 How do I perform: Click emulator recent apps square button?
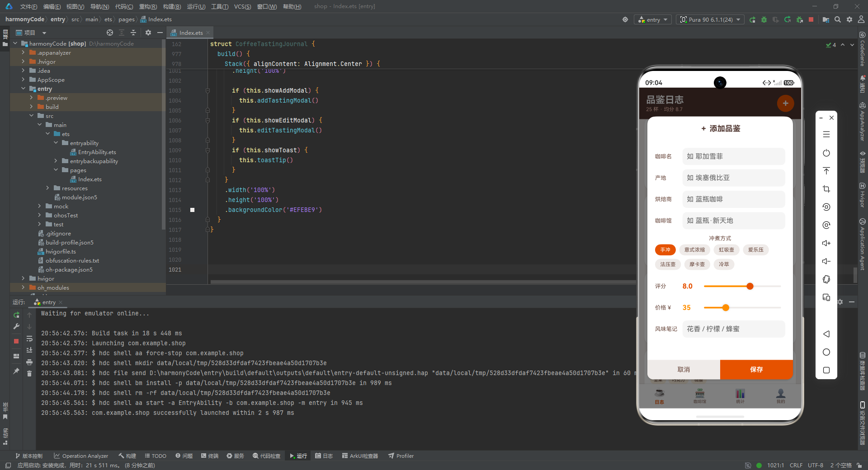(x=826, y=370)
